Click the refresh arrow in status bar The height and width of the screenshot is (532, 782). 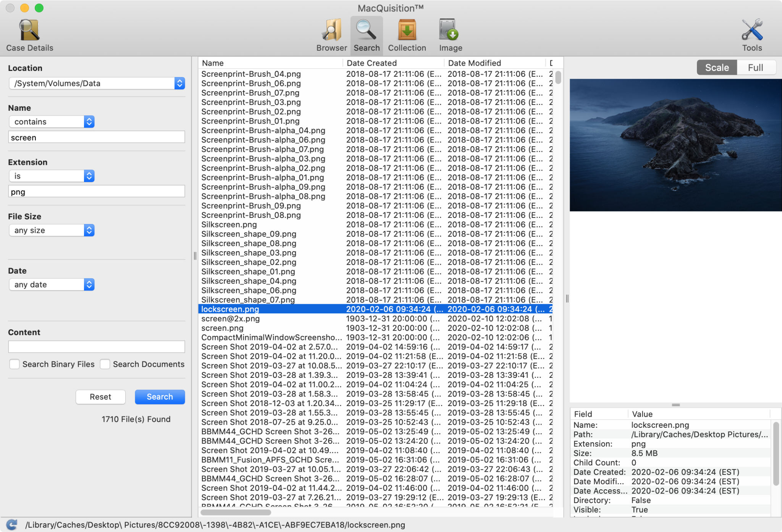[12, 524]
